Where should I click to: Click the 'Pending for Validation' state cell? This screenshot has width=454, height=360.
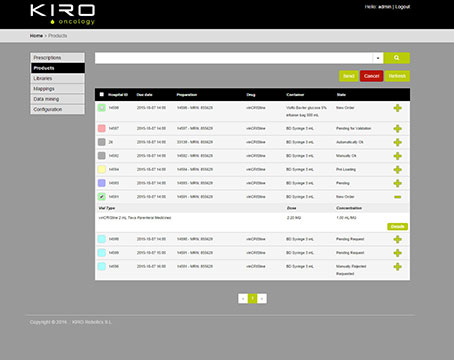coord(353,128)
